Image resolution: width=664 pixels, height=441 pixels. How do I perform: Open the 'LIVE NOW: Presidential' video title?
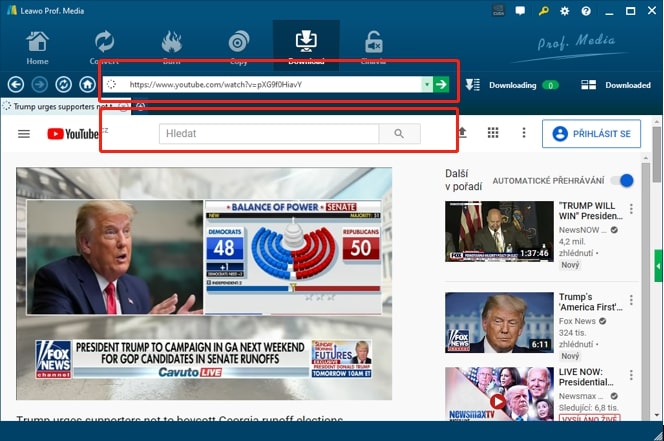pos(586,377)
